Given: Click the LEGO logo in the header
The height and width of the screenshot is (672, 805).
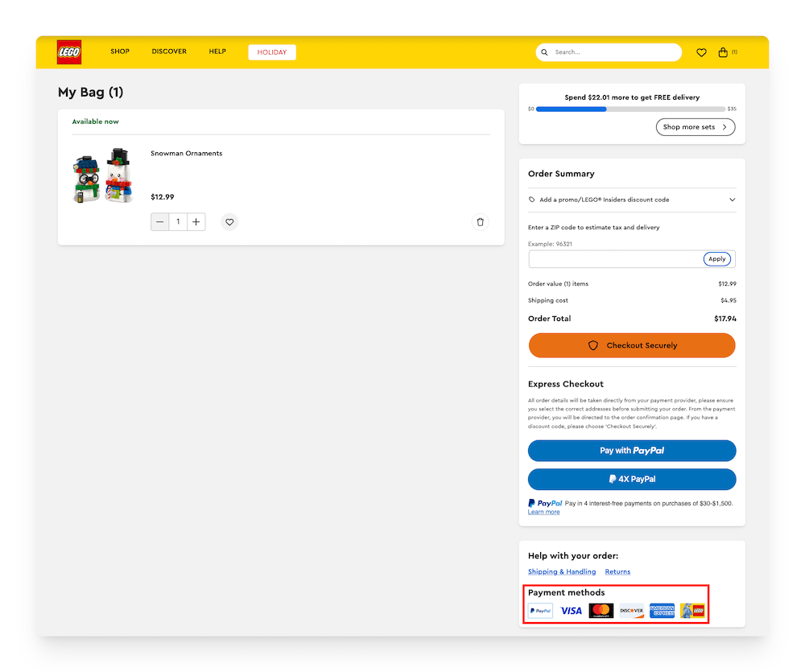Looking at the screenshot, I should tap(68, 51).
